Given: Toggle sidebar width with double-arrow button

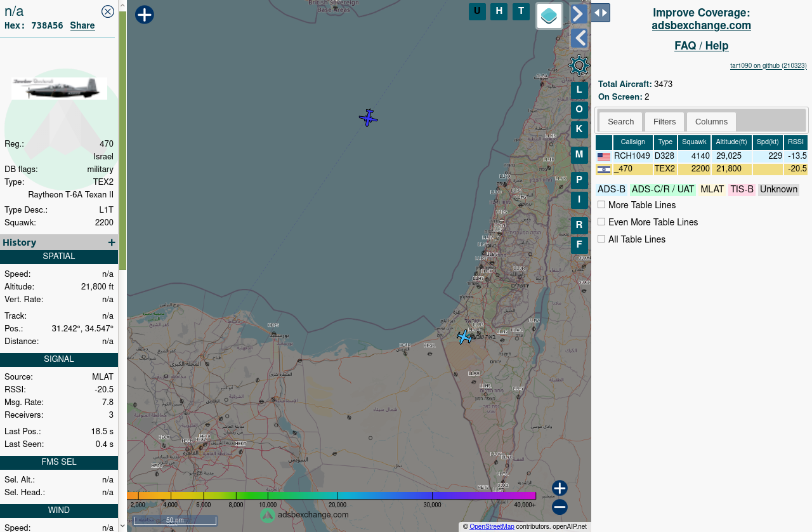Looking at the screenshot, I should tap(601, 13).
